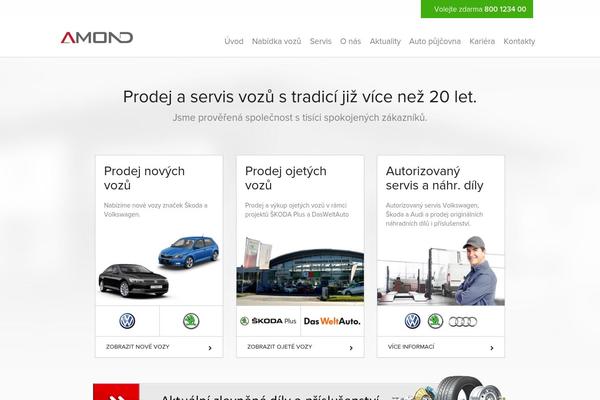Click the ŠKODA Plus logo
This screenshot has height=400, width=600.
click(x=268, y=321)
